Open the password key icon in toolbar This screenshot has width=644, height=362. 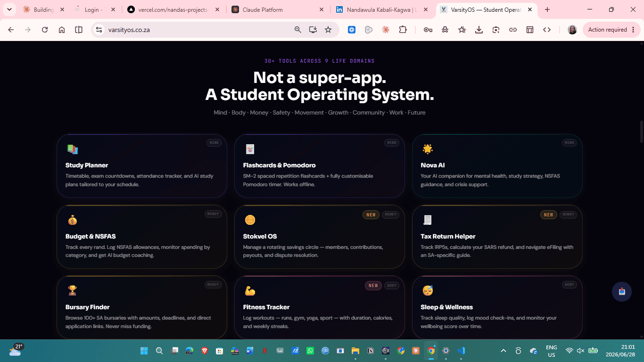pos(428,30)
